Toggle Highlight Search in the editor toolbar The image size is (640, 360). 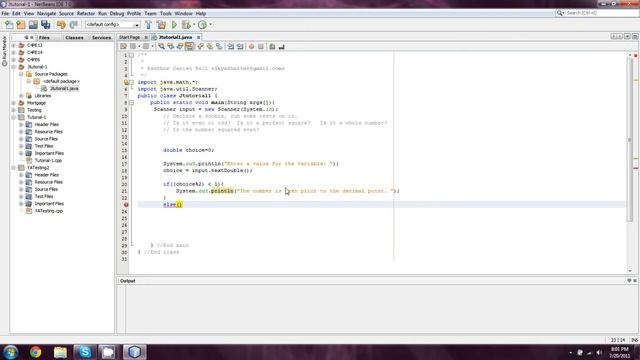189,47
